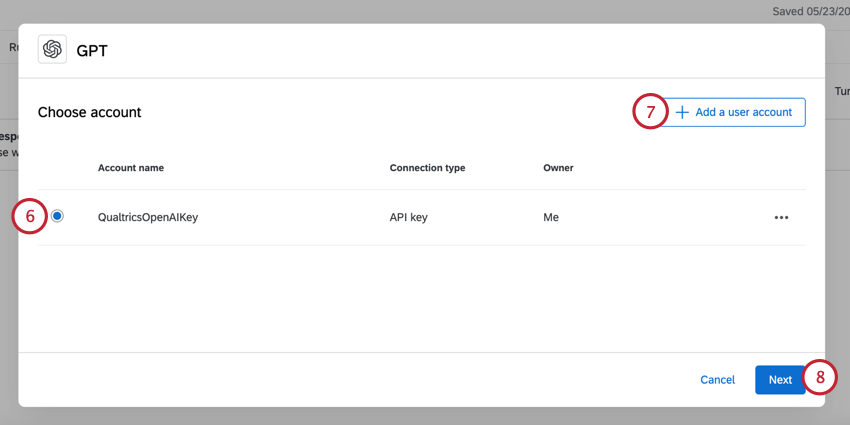Click the plus icon beside Add a user account
The height and width of the screenshot is (425, 850).
tap(682, 112)
